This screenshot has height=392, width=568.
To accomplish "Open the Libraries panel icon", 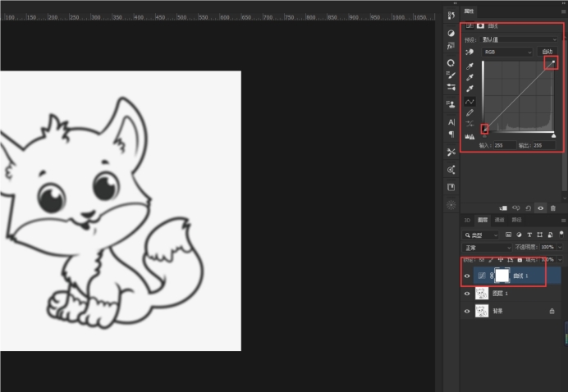I will point(451,187).
